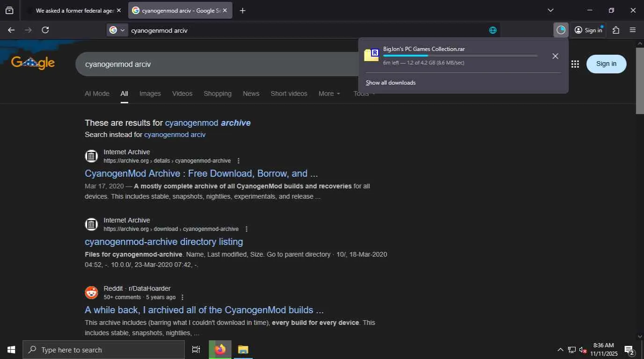Focus the address bar showing 'cyanogenmod arciv'
644x359 pixels.
pyautogui.click(x=304, y=30)
